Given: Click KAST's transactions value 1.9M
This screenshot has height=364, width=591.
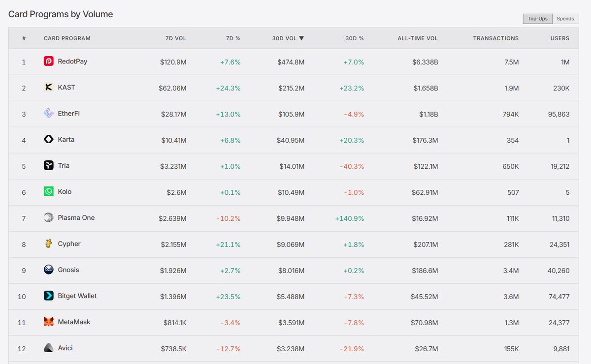Looking at the screenshot, I should pos(511,88).
